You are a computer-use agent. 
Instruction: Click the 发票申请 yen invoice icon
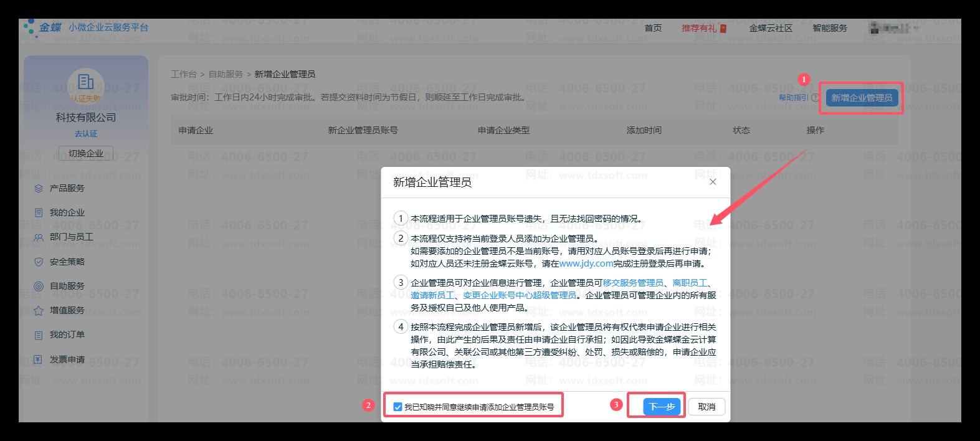click(39, 359)
